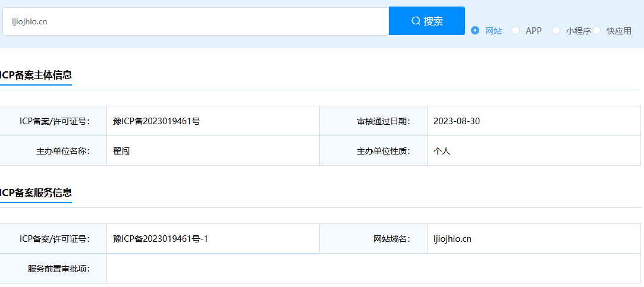The height and width of the screenshot is (287, 644).
Task: Click the 网站域名 label cell
Action: tap(391, 239)
